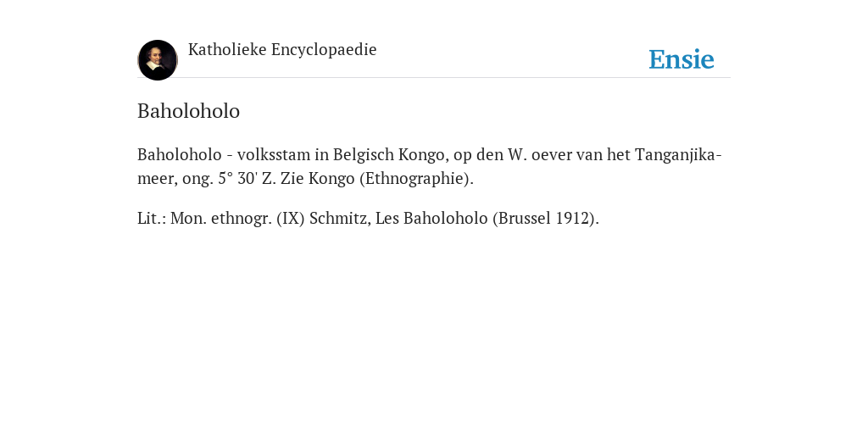868x434 pixels.
Task: Click the 'Lit.:' literature label
Action: click(152, 219)
